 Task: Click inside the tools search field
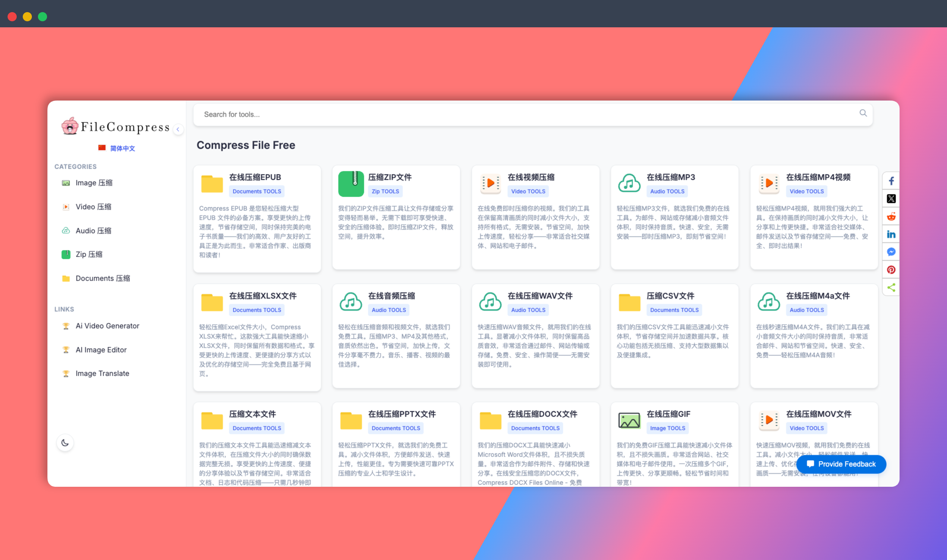pyautogui.click(x=379, y=114)
